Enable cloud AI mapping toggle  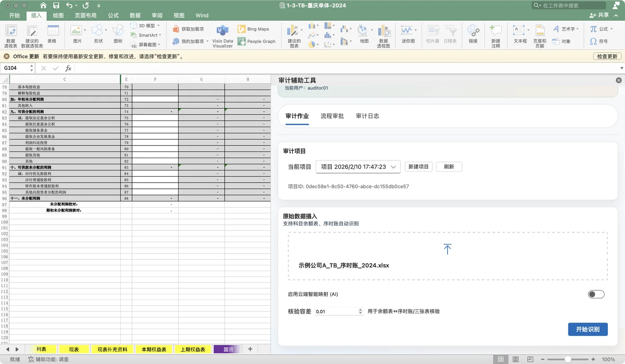point(596,294)
